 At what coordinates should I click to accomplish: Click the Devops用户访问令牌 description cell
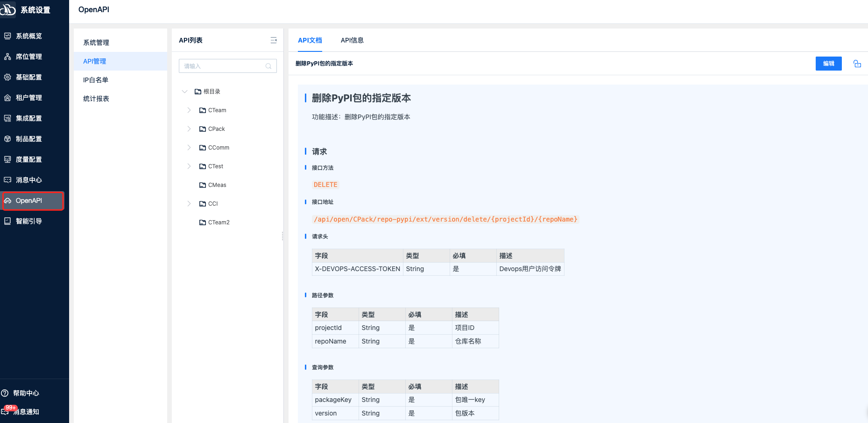click(530, 269)
